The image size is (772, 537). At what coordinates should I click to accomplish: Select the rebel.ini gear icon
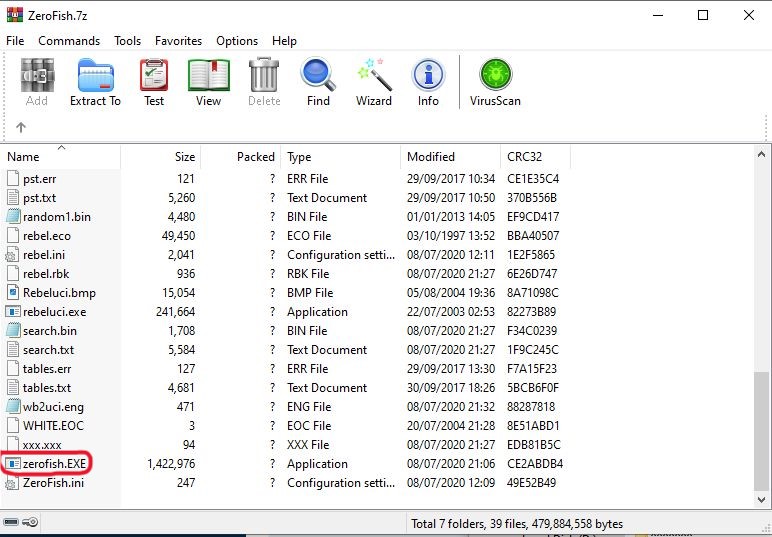(12, 255)
